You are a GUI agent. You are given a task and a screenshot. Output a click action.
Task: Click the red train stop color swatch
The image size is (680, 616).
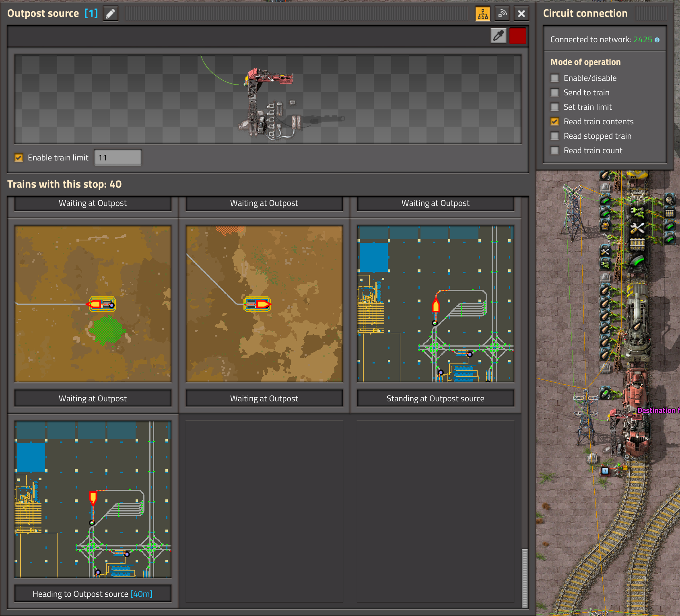tap(517, 36)
